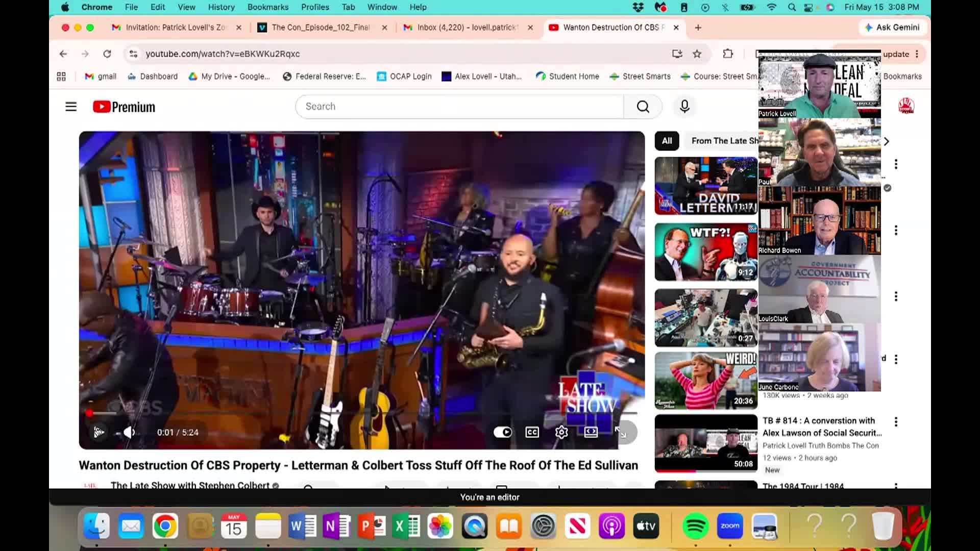Click the YouTube search magnifier button
Viewport: 980px width, 551px height.
[643, 107]
